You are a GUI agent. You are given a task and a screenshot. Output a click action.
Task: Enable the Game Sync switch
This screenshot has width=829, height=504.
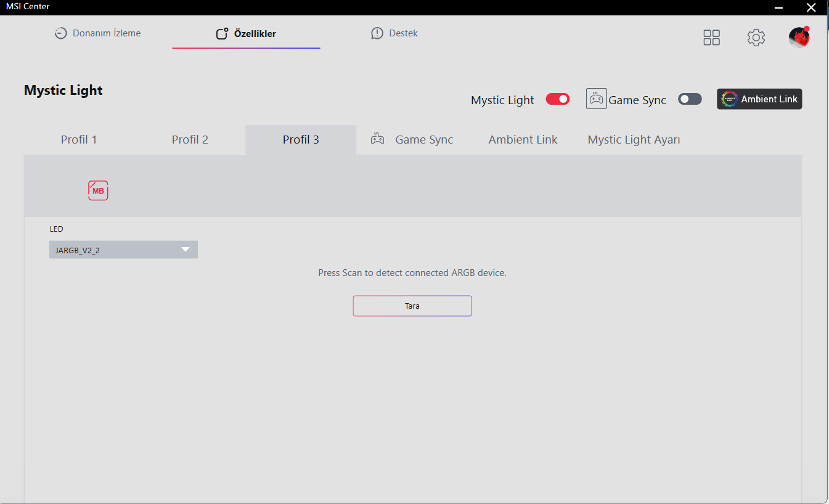click(x=690, y=99)
